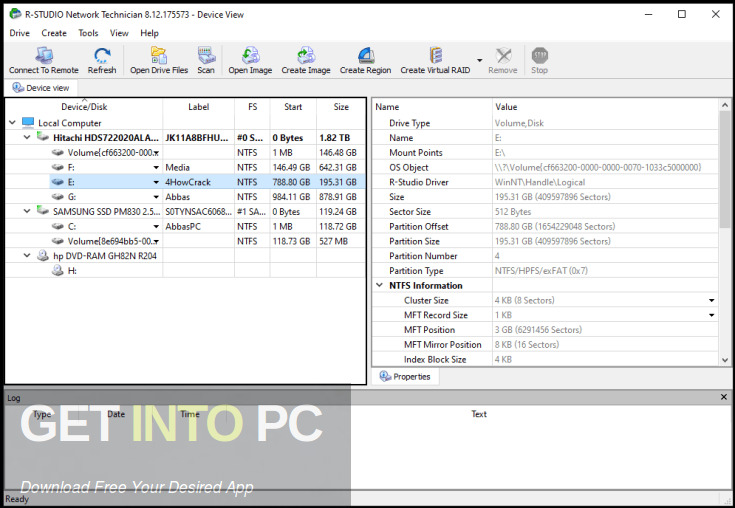The width and height of the screenshot is (735, 508).
Task: Click the Create Image toolbar icon
Action: click(306, 56)
